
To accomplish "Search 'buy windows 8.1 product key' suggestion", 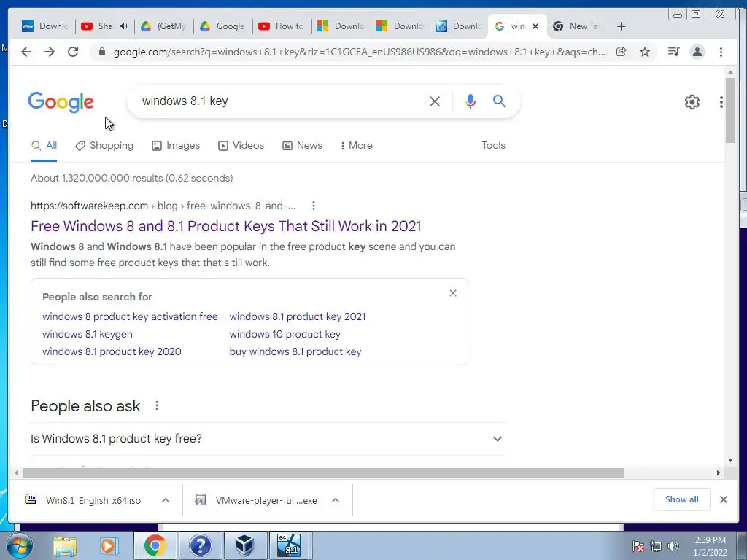I will pyautogui.click(x=295, y=352).
